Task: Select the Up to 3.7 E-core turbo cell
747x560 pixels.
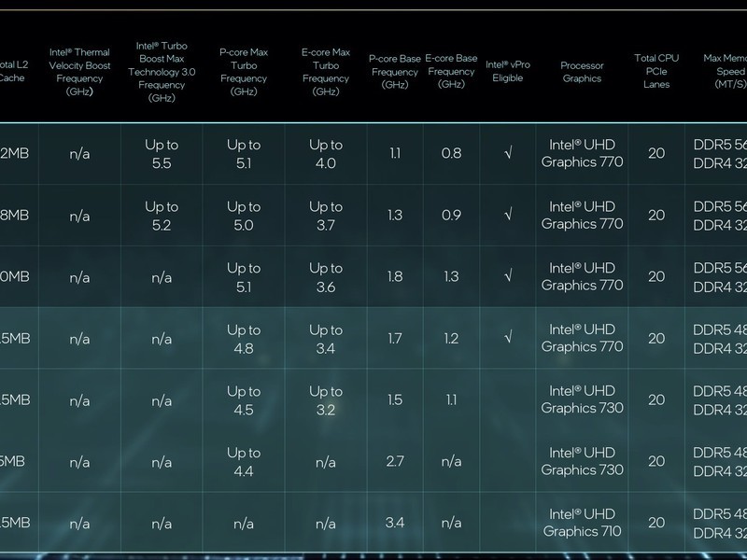Action: pyautogui.click(x=326, y=216)
